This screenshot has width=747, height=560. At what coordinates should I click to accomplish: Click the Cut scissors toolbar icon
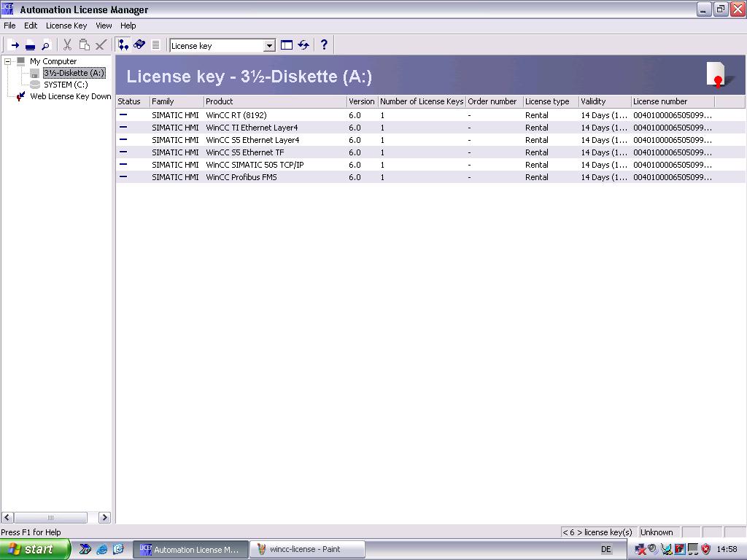67,45
